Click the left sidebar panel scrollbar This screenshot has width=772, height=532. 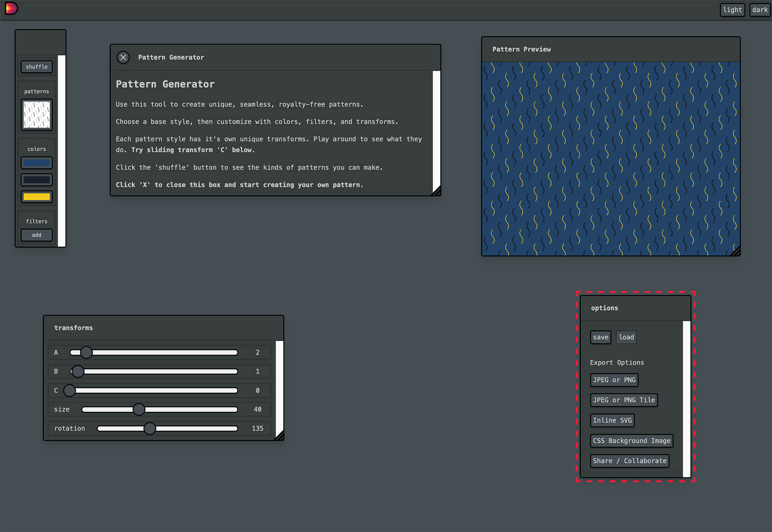tap(62, 151)
